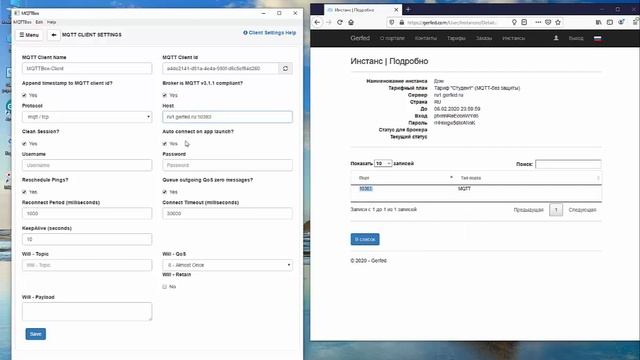This screenshot has height=360, width=640.
Task: Open the Заказы nav item
Action: coord(484,38)
